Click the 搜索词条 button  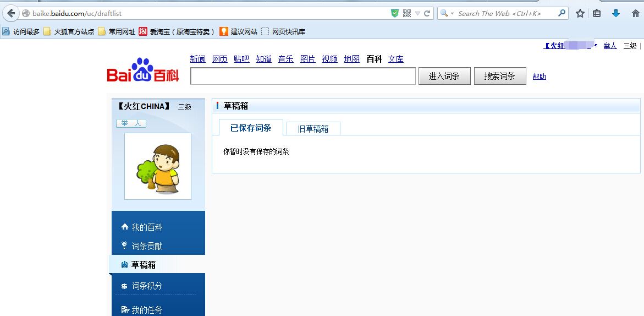pos(500,76)
